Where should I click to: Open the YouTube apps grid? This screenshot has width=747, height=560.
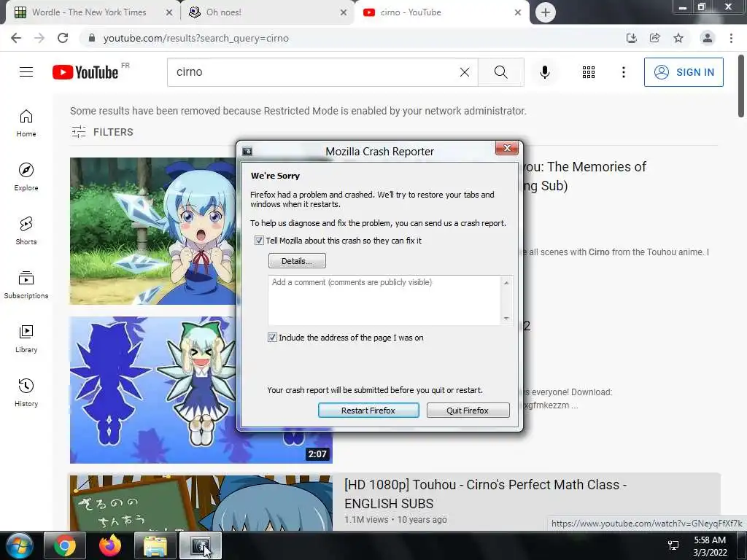tap(589, 72)
